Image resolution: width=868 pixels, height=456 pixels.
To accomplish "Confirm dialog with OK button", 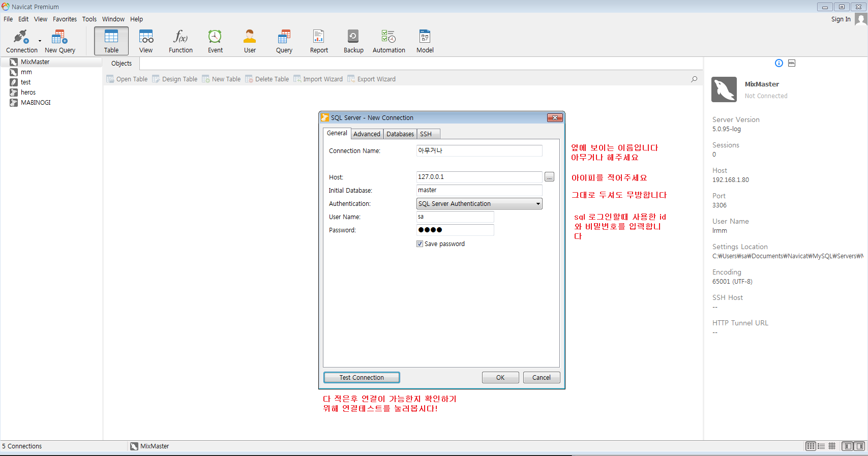I will (500, 377).
